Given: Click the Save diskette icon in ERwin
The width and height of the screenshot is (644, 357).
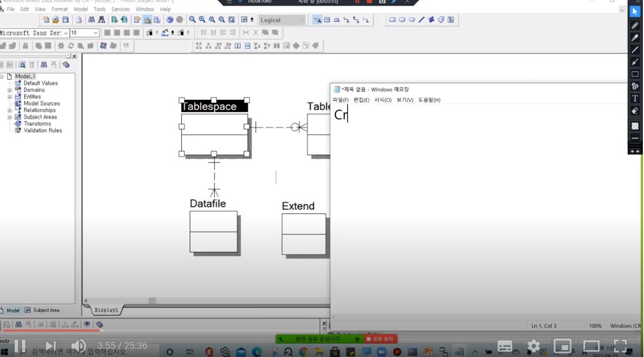Looking at the screenshot, I should (x=65, y=20).
